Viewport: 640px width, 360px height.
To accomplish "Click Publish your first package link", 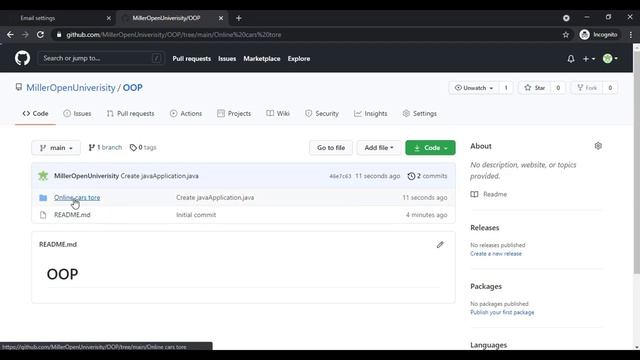I will [x=502, y=313].
